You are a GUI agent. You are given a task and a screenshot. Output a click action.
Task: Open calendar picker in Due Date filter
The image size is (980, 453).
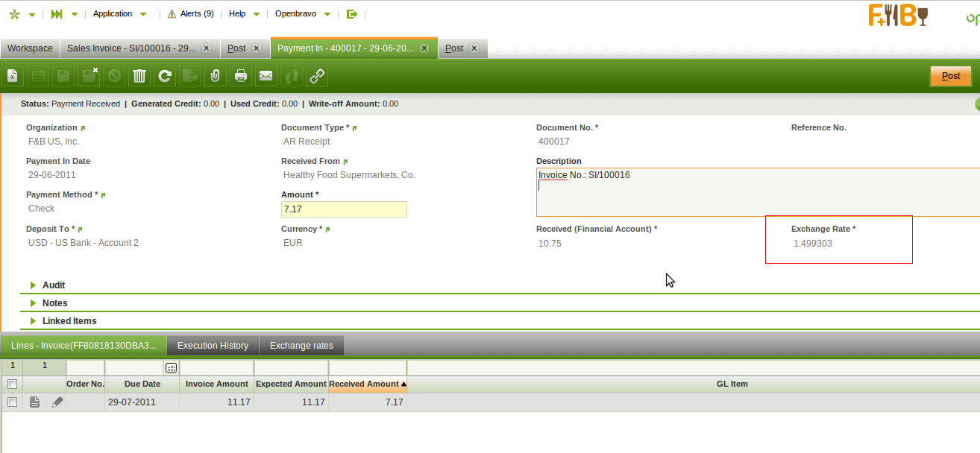(171, 368)
